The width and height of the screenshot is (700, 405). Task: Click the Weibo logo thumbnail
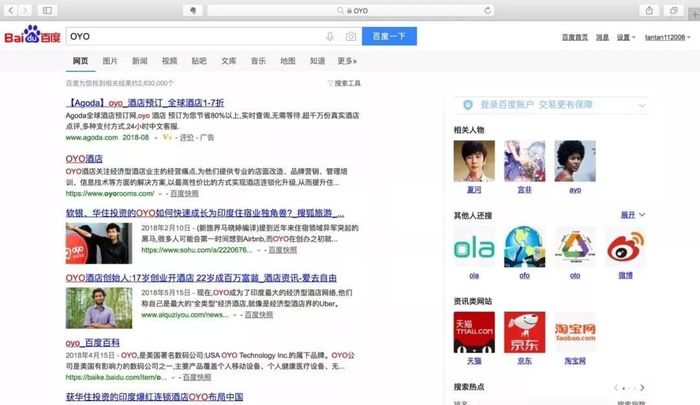[625, 247]
